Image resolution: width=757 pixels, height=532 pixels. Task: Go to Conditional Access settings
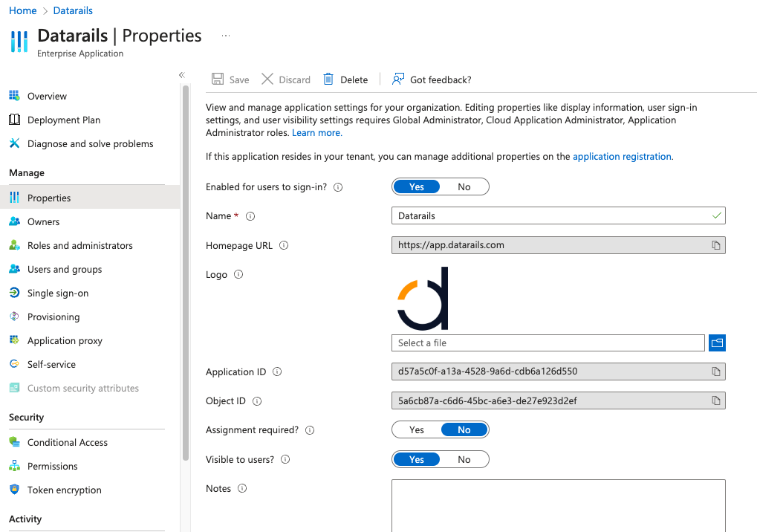coord(68,442)
